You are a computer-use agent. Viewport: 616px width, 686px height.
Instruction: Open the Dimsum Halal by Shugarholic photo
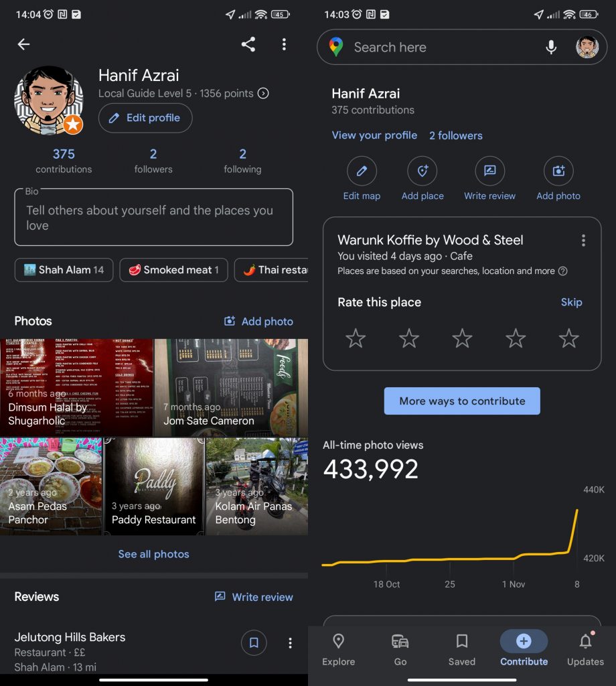click(76, 388)
